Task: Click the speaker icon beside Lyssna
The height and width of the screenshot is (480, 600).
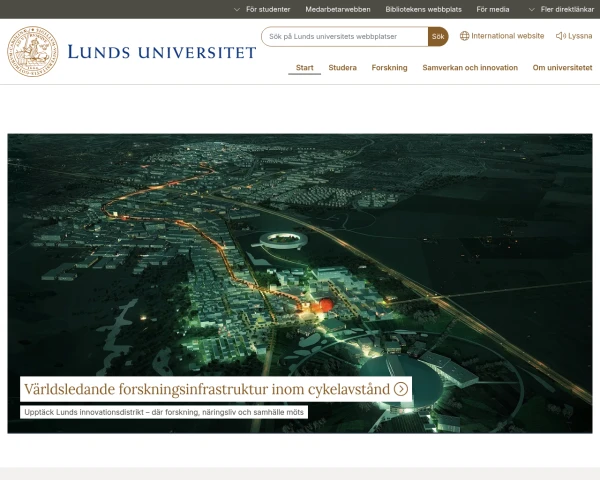Action: click(561, 36)
